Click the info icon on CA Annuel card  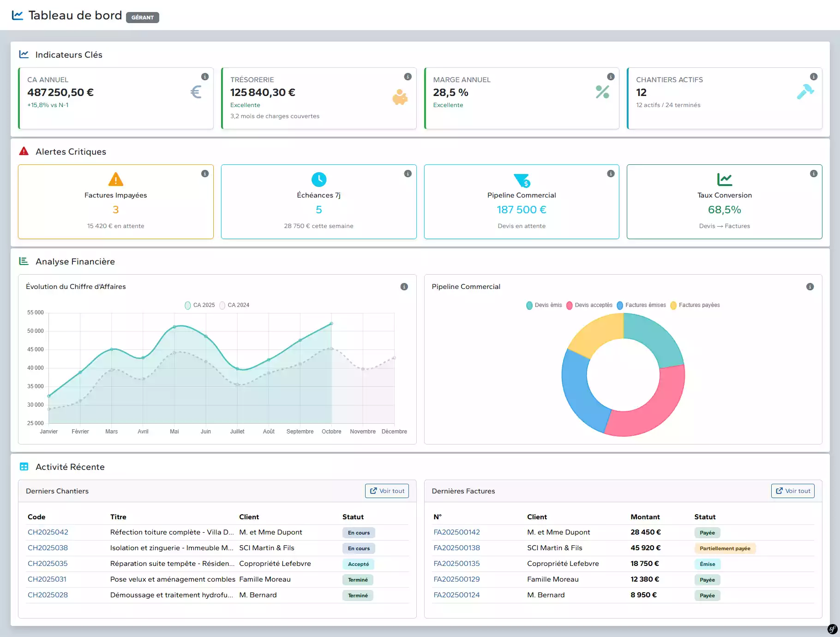pyautogui.click(x=205, y=77)
